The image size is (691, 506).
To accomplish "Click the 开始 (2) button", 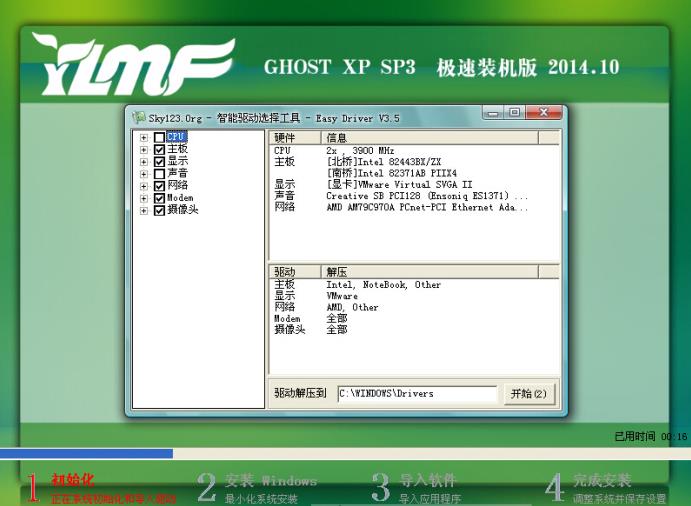I will click(x=529, y=394).
